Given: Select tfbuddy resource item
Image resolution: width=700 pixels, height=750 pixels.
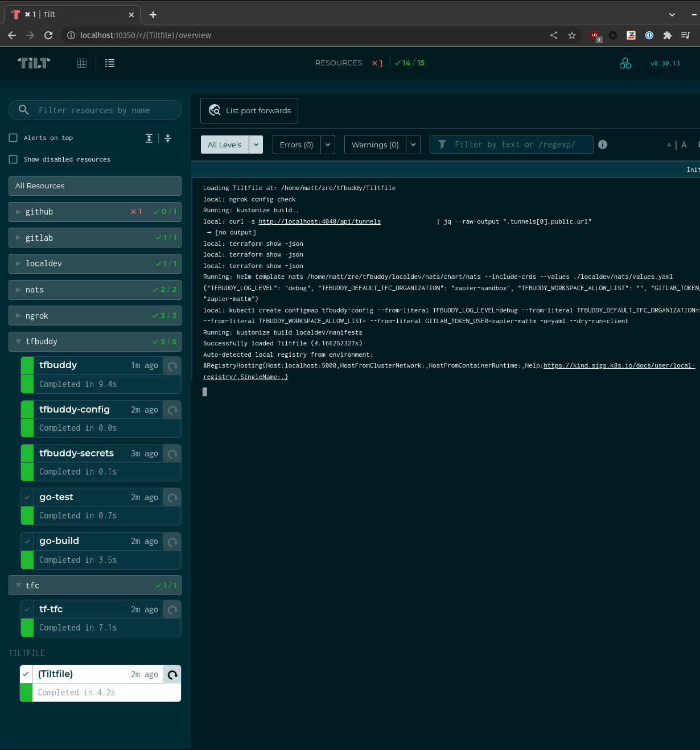Looking at the screenshot, I should pyautogui.click(x=101, y=375).
